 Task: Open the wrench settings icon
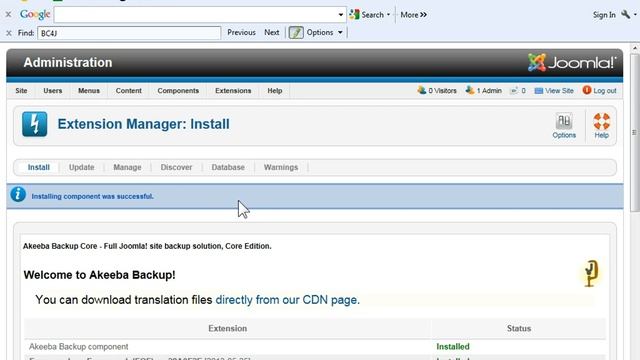[x=625, y=15]
